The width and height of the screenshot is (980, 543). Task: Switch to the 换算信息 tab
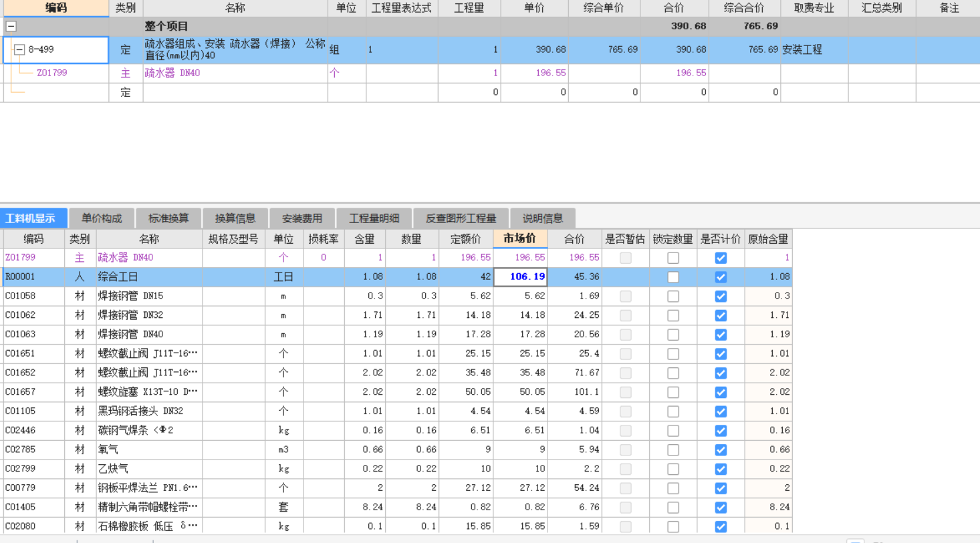[x=235, y=218]
